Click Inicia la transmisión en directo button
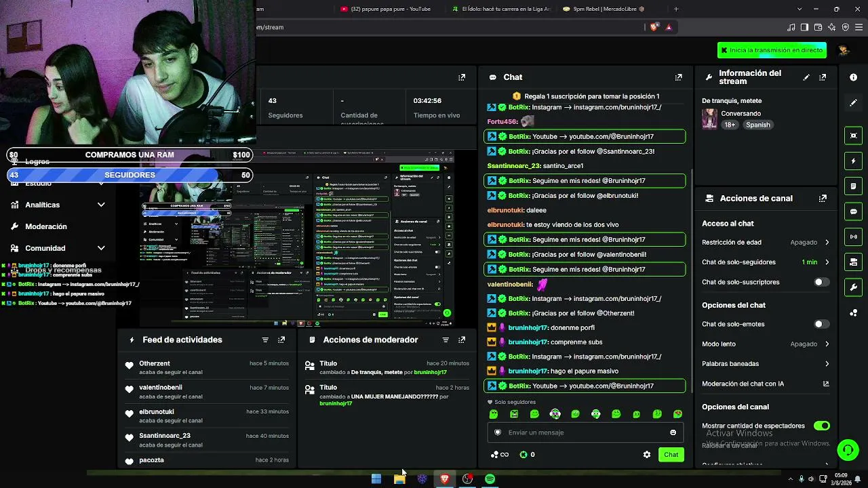868x488 pixels. 772,50
